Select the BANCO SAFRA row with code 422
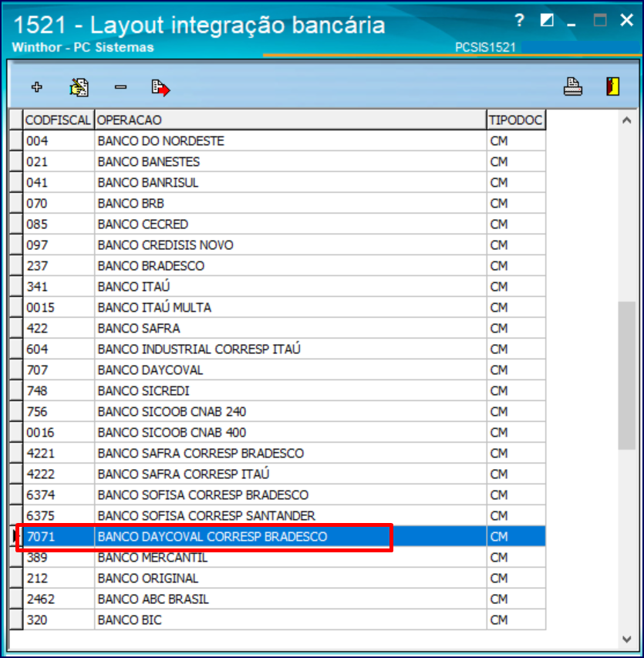Screen dimensions: 644x658 coord(278,328)
